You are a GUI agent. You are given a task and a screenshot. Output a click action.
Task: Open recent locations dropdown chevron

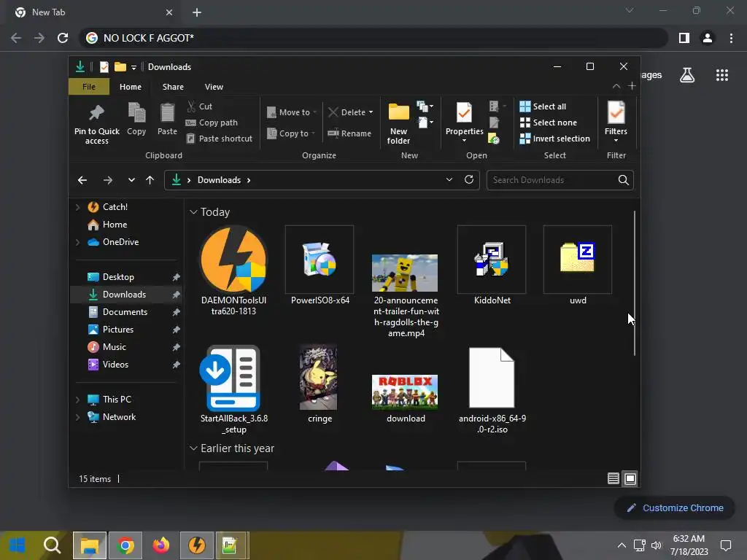coord(131,180)
